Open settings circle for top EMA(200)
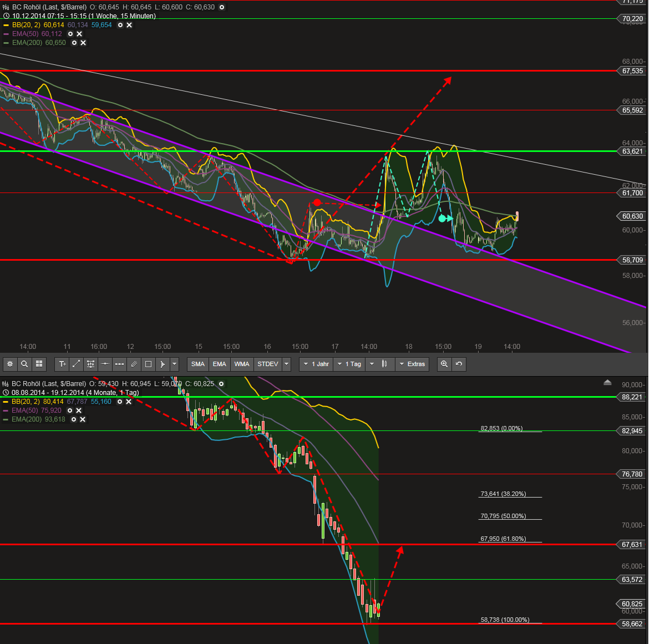Screen dimensions: 650x644 point(74,43)
